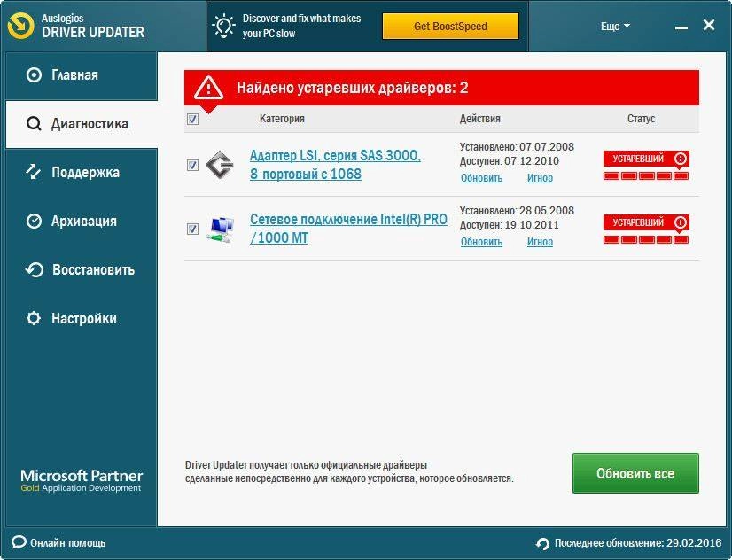This screenshot has height=560, width=732.
Task: Click the Главная target icon in sidebar
Action: 34,74
